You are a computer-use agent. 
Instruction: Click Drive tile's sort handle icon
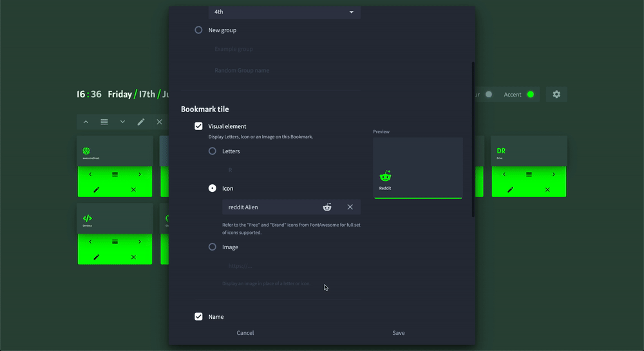pos(529,175)
